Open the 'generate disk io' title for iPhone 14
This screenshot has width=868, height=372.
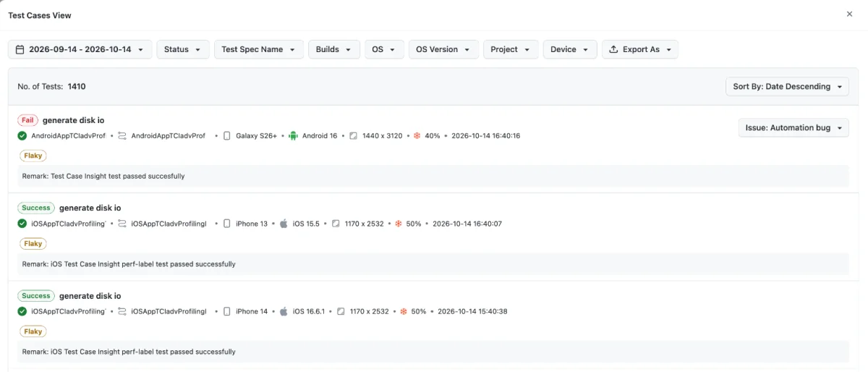[x=90, y=296]
